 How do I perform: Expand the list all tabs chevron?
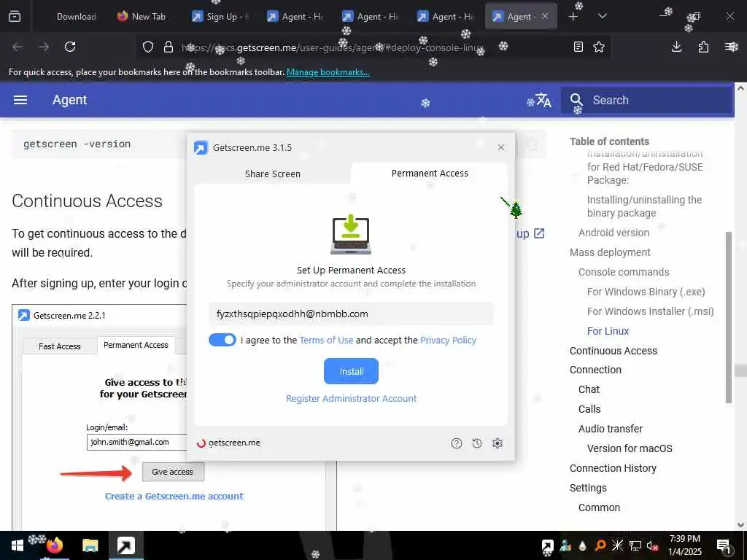click(x=602, y=16)
